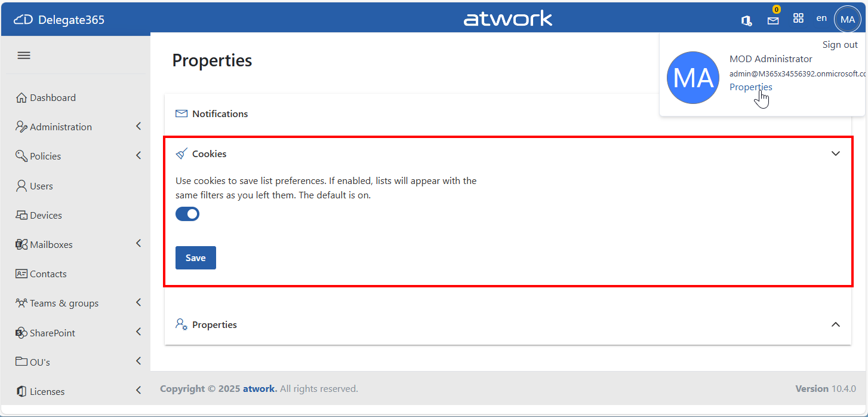Collapse the Cookies section chevron
Image resolution: width=868 pixels, height=417 pixels.
point(836,154)
